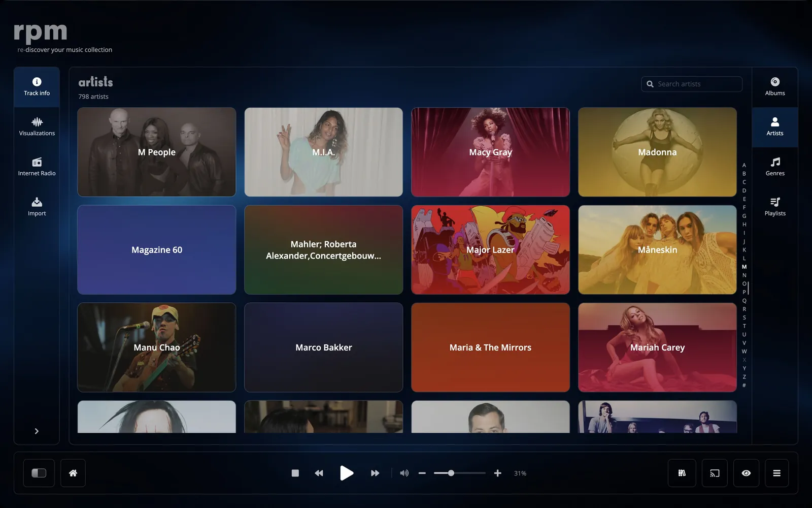Stop playback
The width and height of the screenshot is (812, 508).
click(295, 473)
